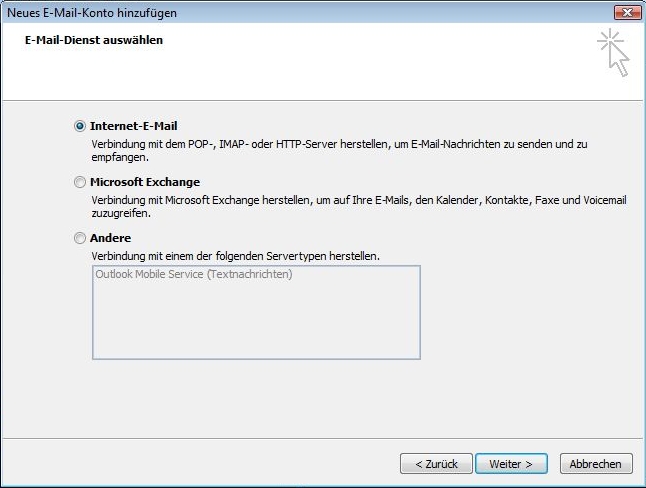Click the word empfangen under Internet-E-Mail
Image resolution: width=646 pixels, height=488 pixels.
pos(120,157)
